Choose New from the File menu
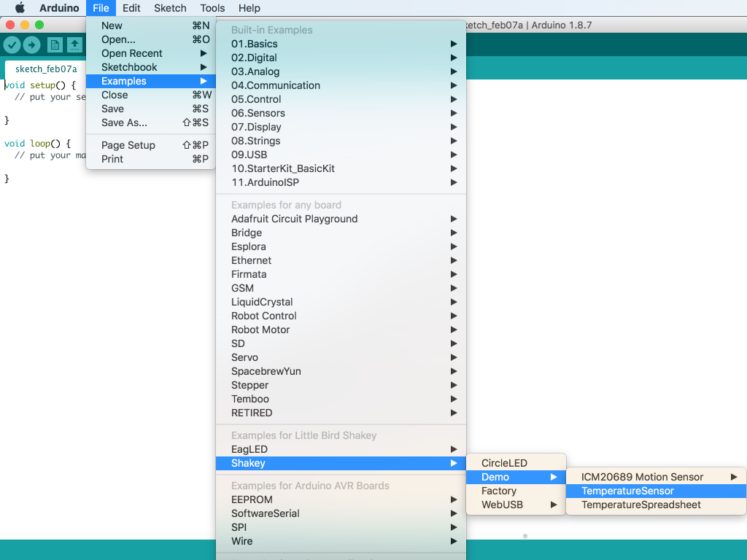This screenshot has height=560, width=747. point(151,26)
